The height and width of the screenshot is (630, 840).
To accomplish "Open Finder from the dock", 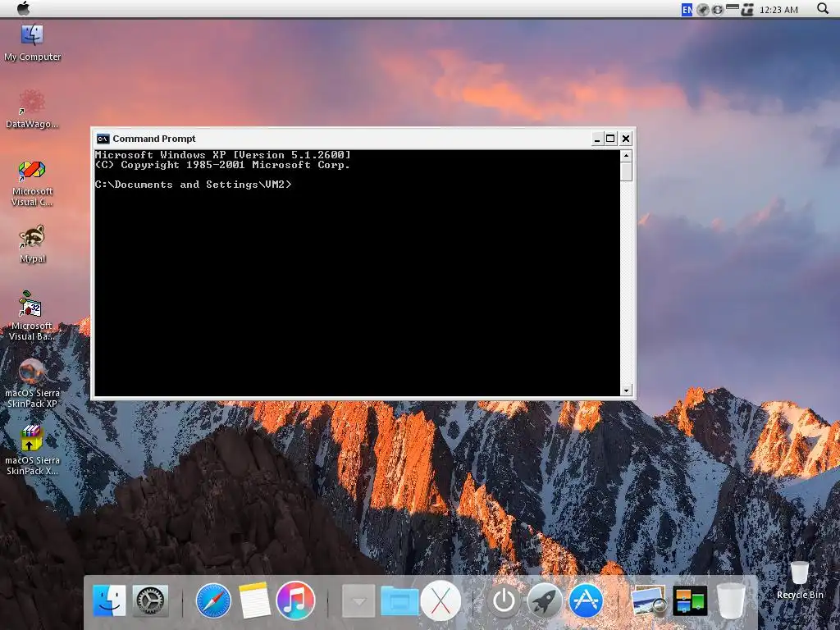I will pyautogui.click(x=109, y=600).
